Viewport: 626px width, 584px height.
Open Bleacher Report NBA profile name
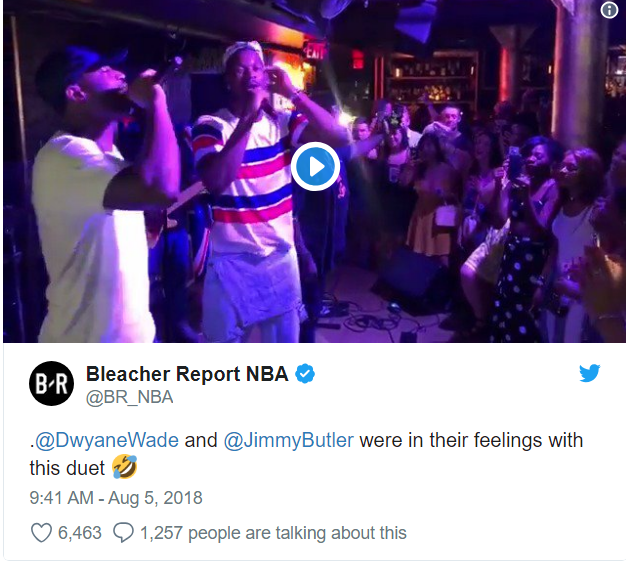187,374
